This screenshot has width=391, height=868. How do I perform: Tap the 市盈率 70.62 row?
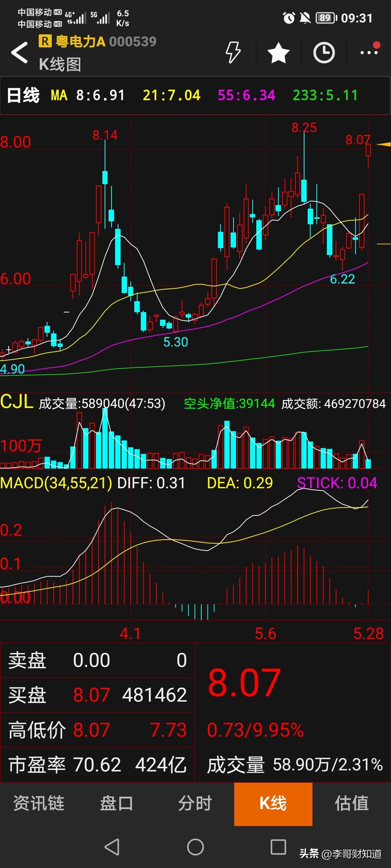pyautogui.click(x=97, y=765)
